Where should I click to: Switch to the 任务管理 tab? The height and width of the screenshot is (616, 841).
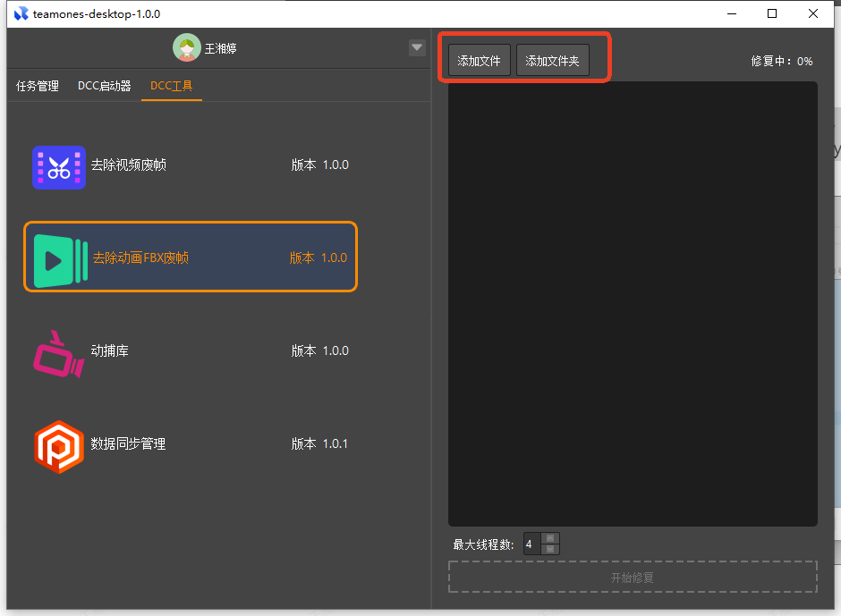[x=38, y=87]
